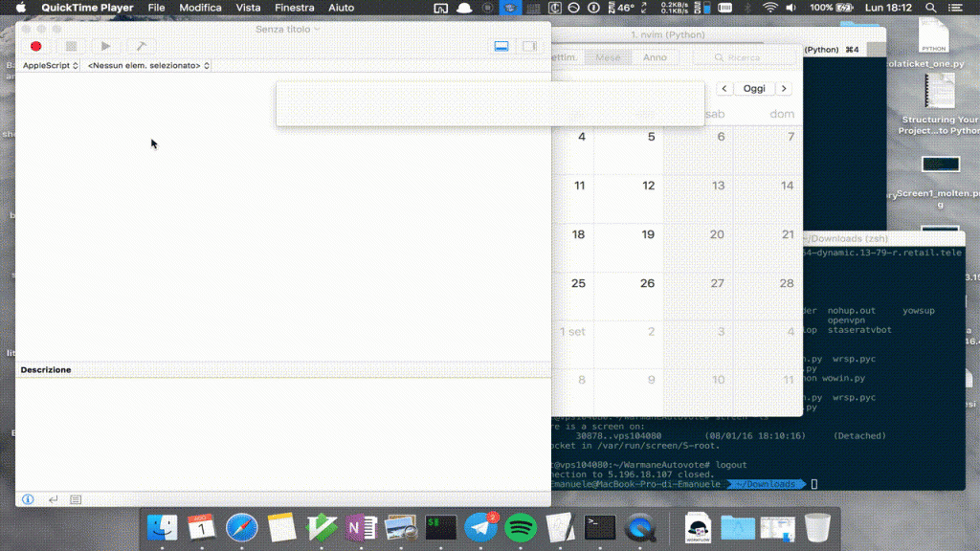The image size is (980, 551).
Task: Show result via the return arrow icon
Action: (x=53, y=499)
